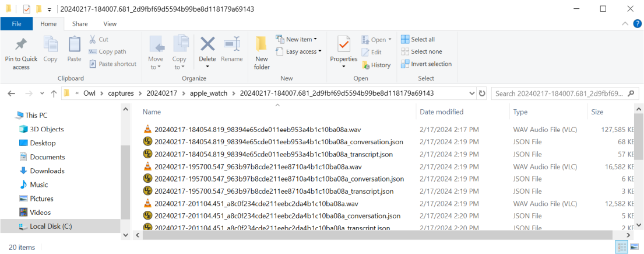Click apple_watch in the address path
The width and height of the screenshot is (644, 254).
coord(208,93)
